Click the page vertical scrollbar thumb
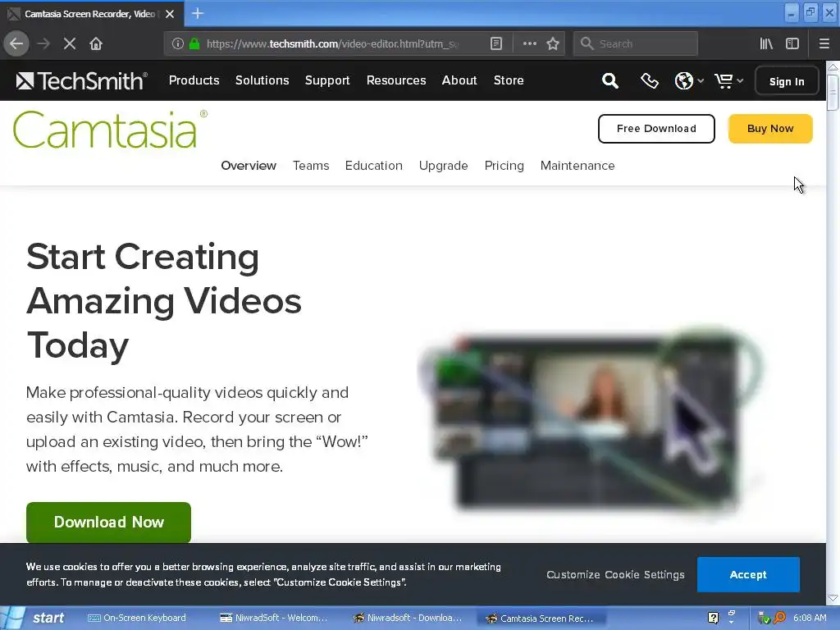This screenshot has width=840, height=630. tap(833, 92)
